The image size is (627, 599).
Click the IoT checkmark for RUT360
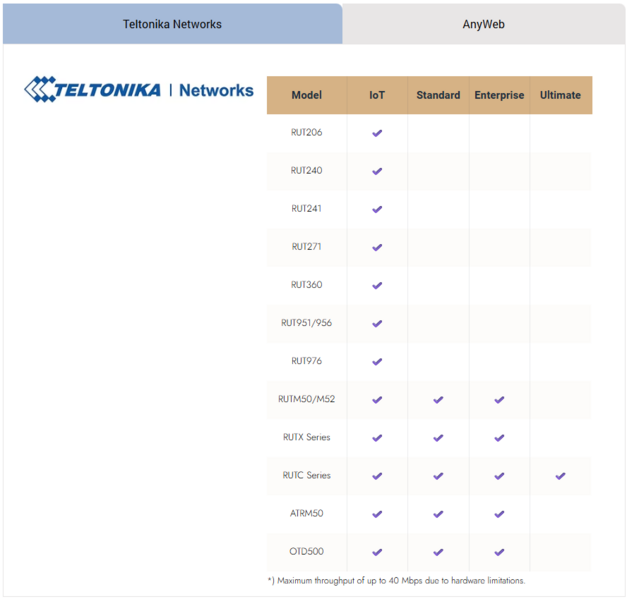(x=377, y=286)
